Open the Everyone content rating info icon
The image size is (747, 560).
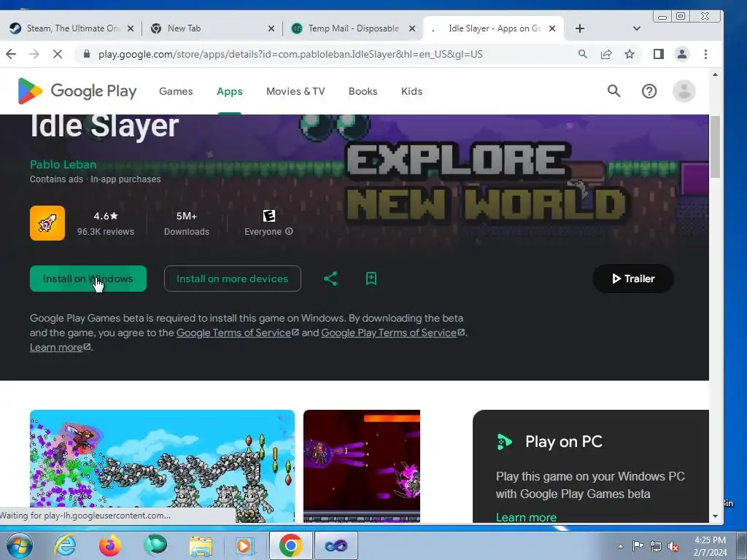(x=289, y=231)
